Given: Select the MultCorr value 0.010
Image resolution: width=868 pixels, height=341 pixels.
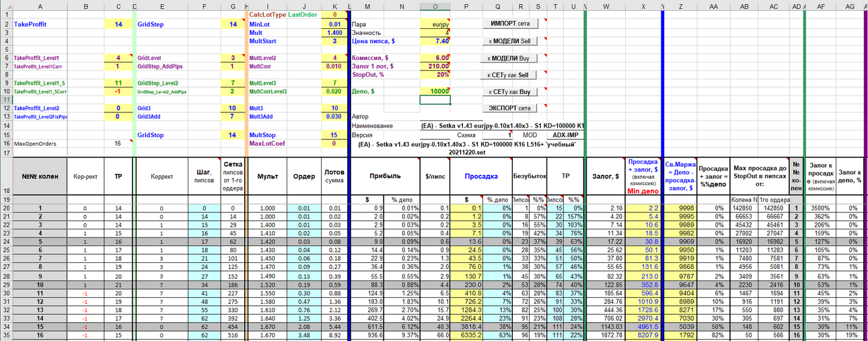Looking at the screenshot, I should click(x=334, y=66).
